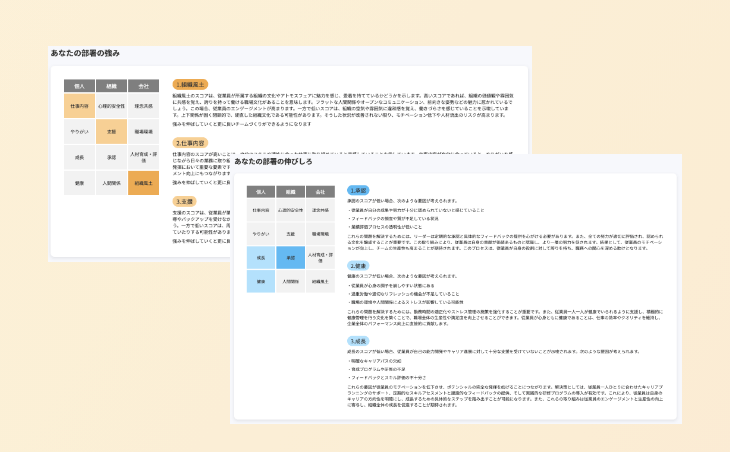The image size is (730, 452).
Task: Select the orange 組織風土 cell in the 強み grid
Action: (143, 183)
